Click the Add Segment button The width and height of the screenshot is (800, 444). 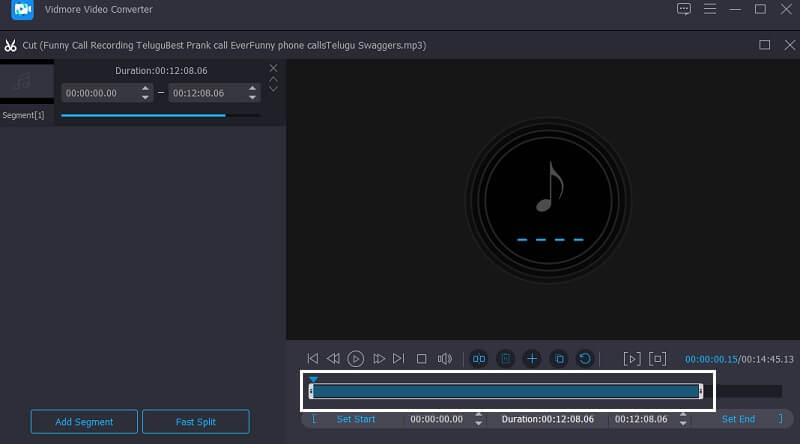tap(84, 422)
